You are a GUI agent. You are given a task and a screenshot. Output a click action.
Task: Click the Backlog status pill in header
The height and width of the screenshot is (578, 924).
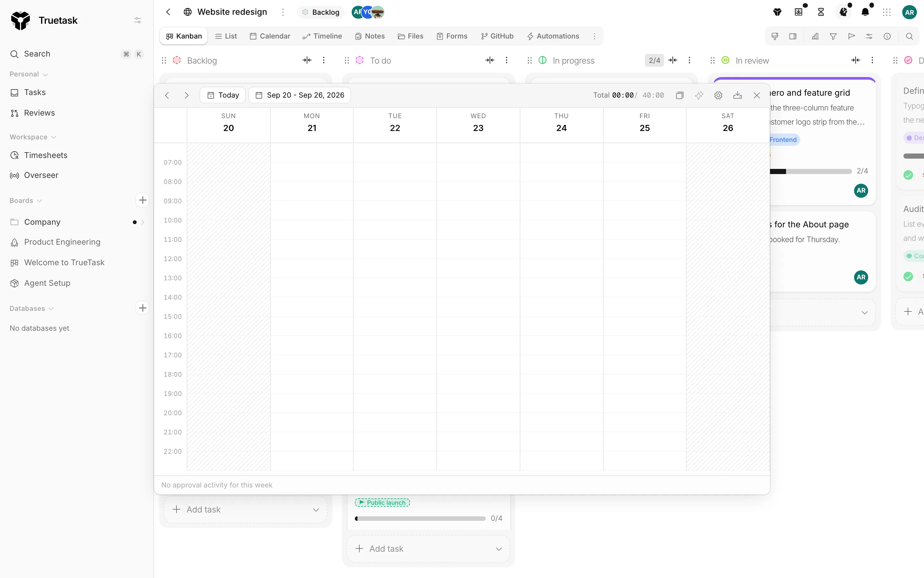(321, 12)
